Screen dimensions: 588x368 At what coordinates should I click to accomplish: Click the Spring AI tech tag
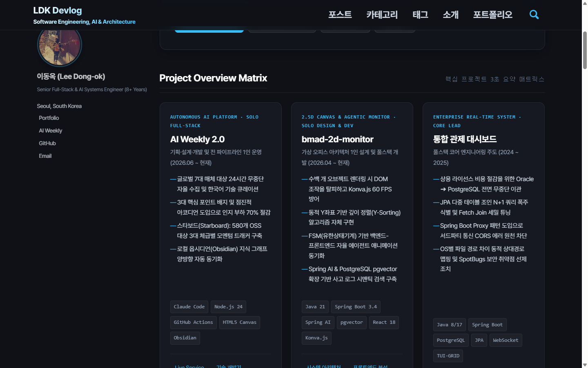[x=318, y=322]
